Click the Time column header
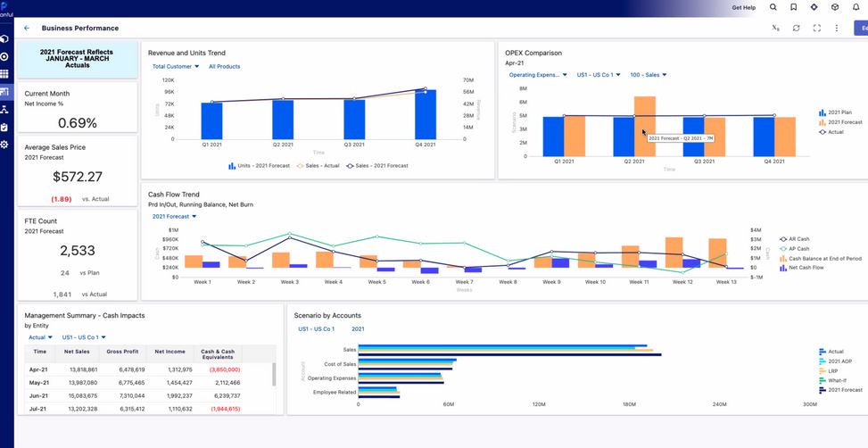This screenshot has height=448, width=868. click(x=40, y=352)
